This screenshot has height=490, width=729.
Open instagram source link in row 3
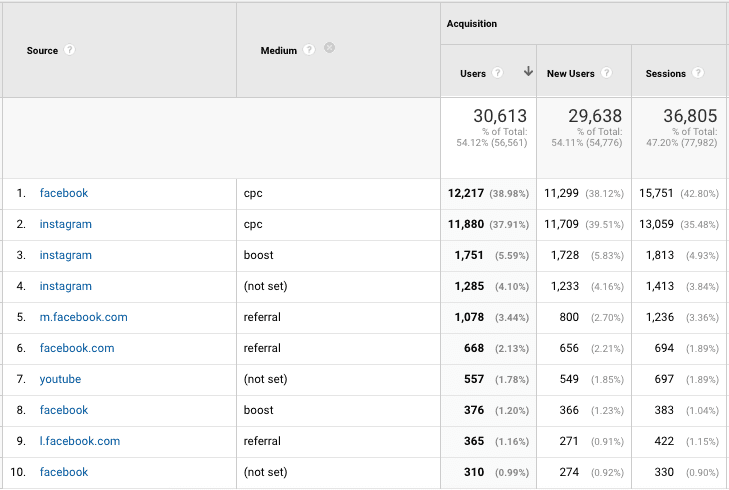(x=66, y=255)
